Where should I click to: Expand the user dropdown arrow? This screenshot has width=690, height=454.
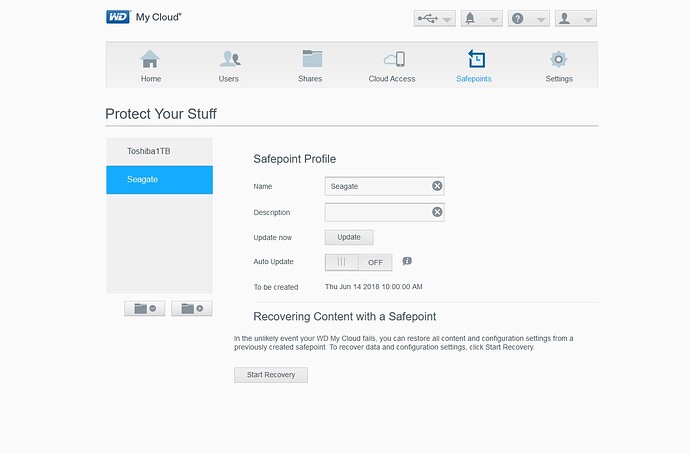click(x=588, y=20)
